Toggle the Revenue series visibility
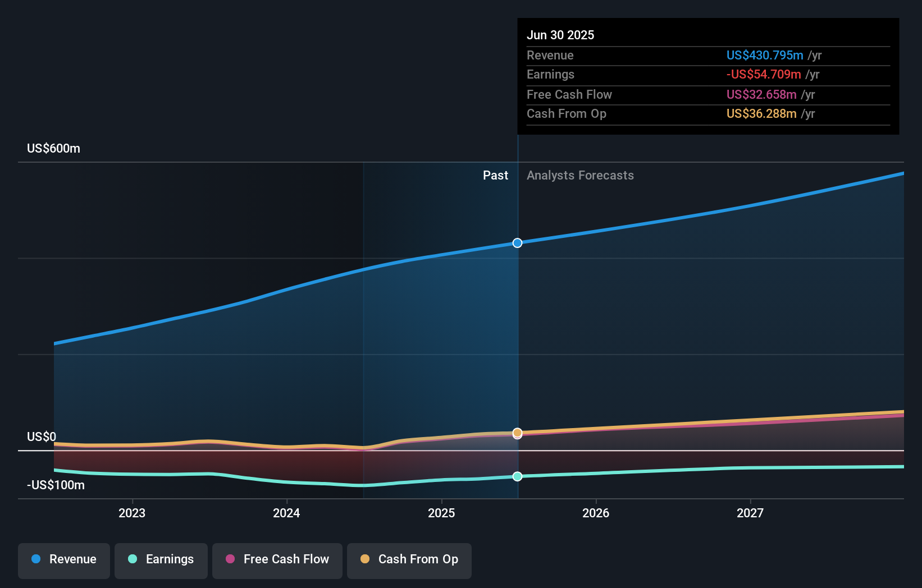The height and width of the screenshot is (588, 922). (63, 559)
